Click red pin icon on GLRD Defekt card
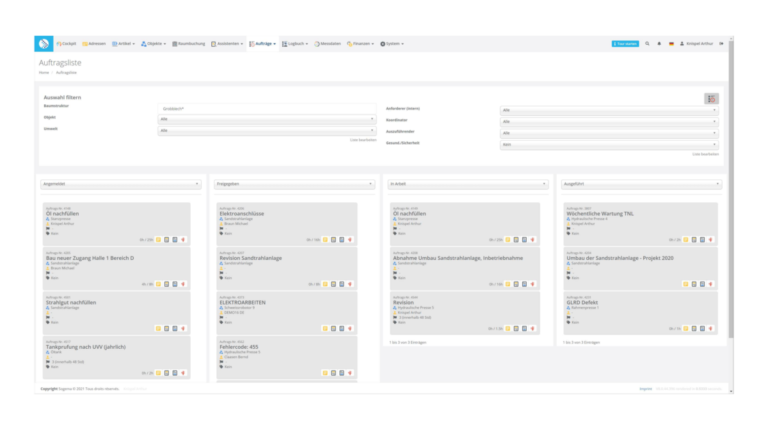 (x=711, y=329)
